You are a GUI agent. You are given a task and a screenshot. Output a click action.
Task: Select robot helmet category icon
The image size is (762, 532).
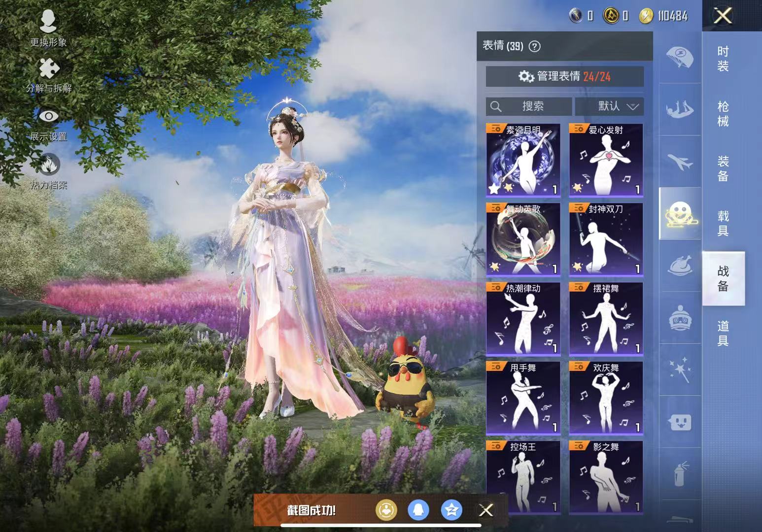[x=680, y=318]
